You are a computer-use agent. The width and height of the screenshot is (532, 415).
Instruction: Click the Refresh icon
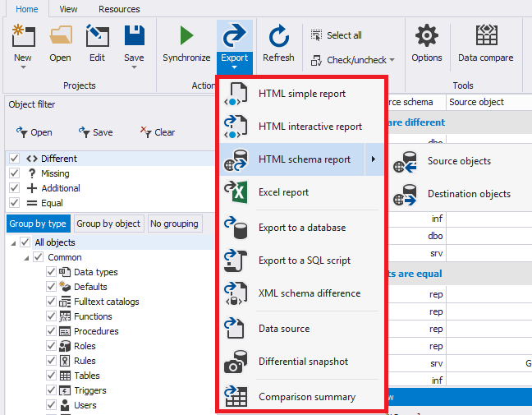[278, 35]
